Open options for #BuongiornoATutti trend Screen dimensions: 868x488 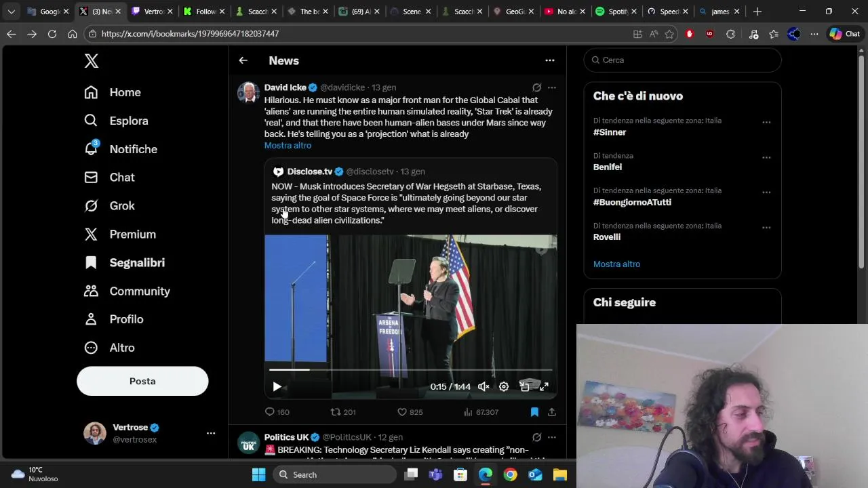click(x=766, y=192)
